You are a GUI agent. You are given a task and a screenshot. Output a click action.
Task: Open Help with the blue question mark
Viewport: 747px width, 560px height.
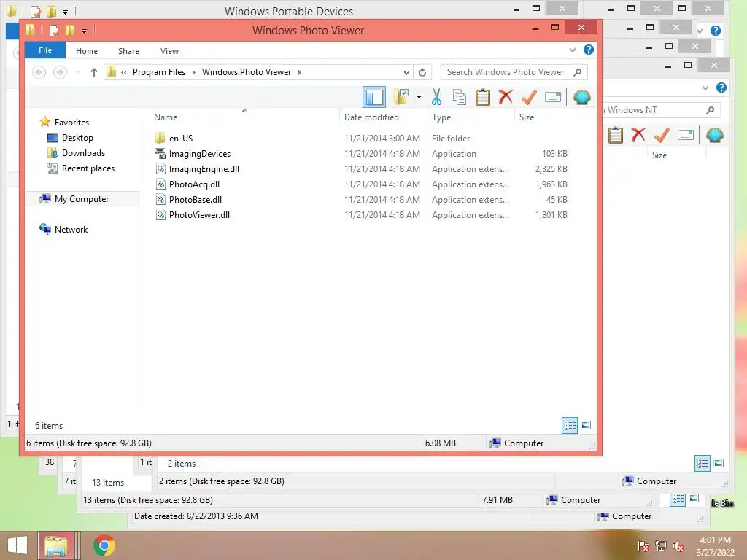pyautogui.click(x=589, y=50)
